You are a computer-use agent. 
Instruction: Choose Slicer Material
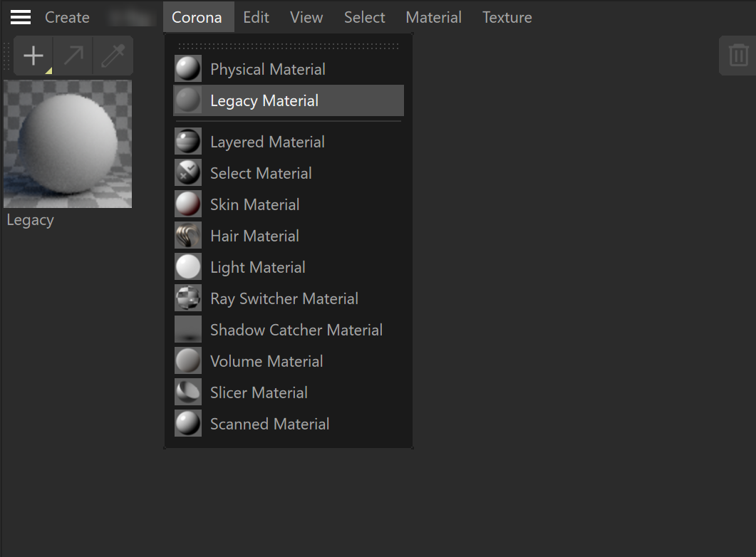tap(289, 392)
